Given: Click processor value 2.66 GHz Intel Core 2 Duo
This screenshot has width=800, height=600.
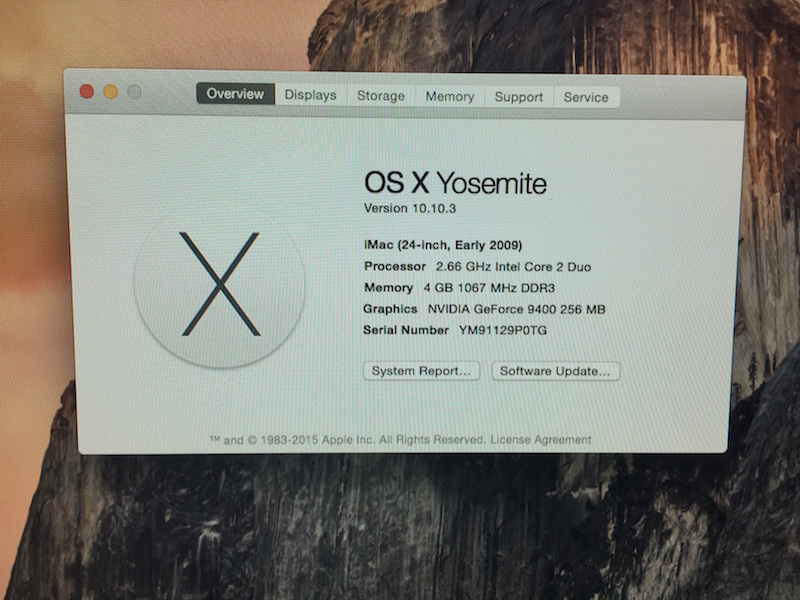Looking at the screenshot, I should point(513,267).
